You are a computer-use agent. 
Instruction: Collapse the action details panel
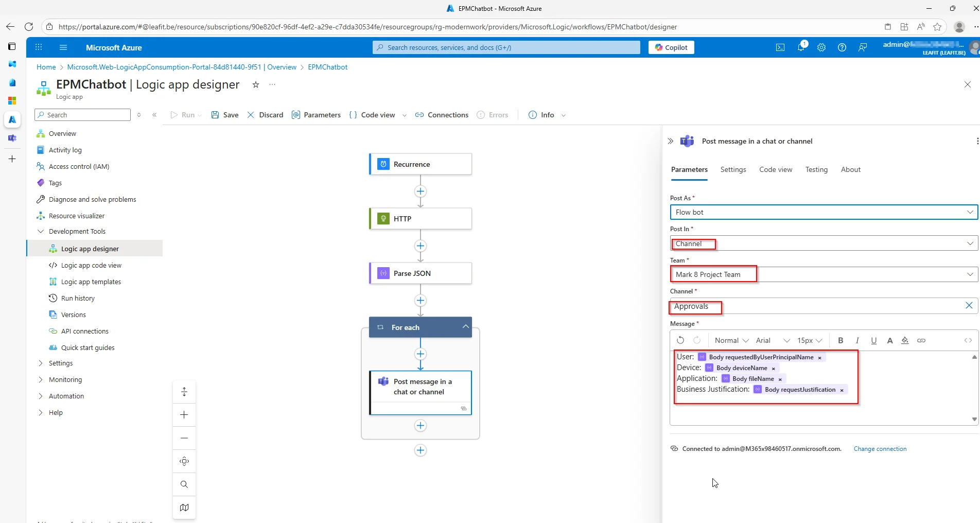click(x=670, y=141)
